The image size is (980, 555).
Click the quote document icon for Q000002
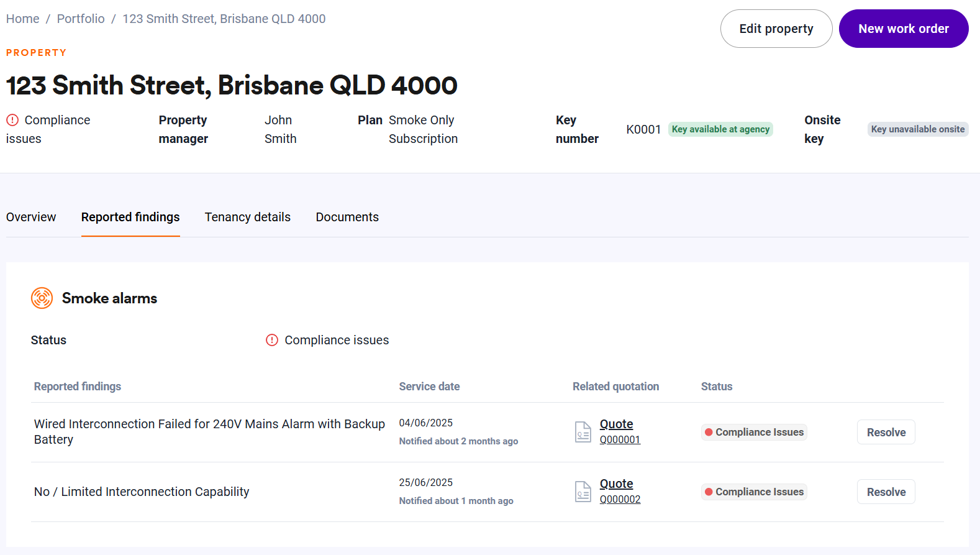(583, 492)
